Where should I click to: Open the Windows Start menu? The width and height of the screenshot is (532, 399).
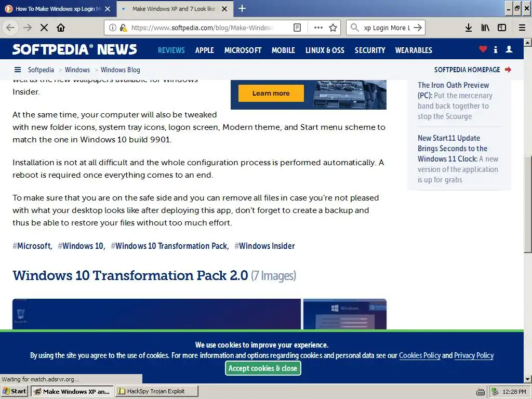tap(14, 391)
